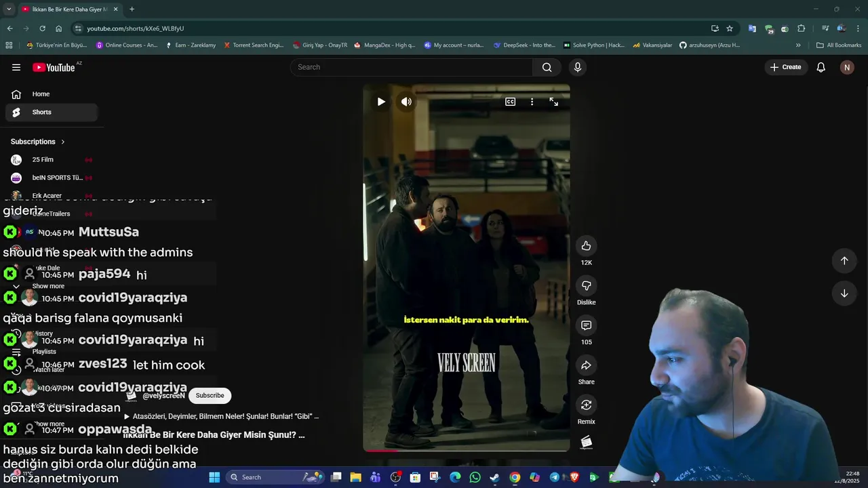
Task: Open the All Bookmarks folder
Action: (x=839, y=45)
